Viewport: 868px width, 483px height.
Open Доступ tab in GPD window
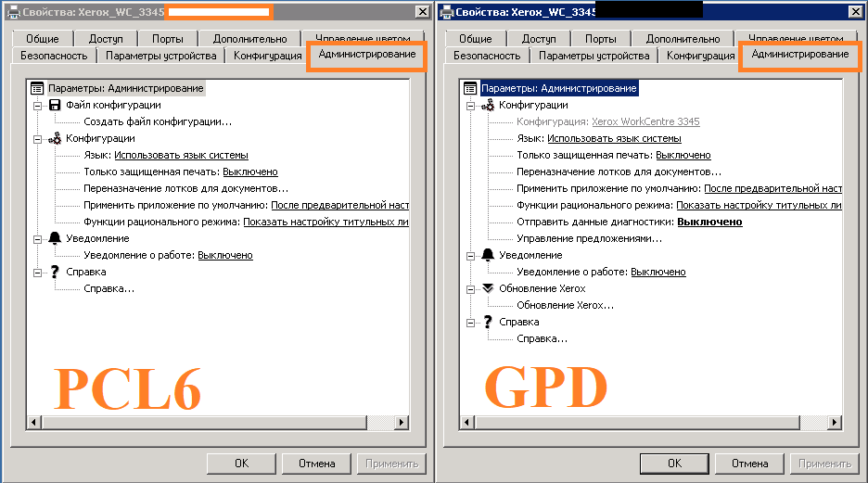(539, 39)
